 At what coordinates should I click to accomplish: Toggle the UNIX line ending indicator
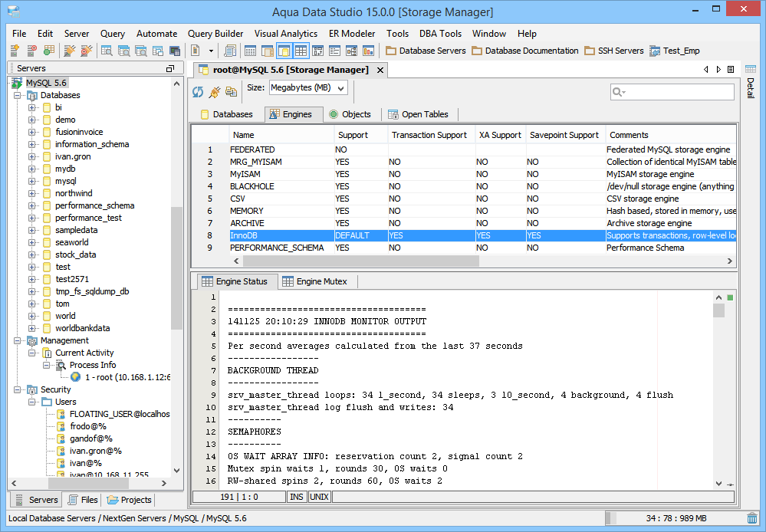click(319, 497)
